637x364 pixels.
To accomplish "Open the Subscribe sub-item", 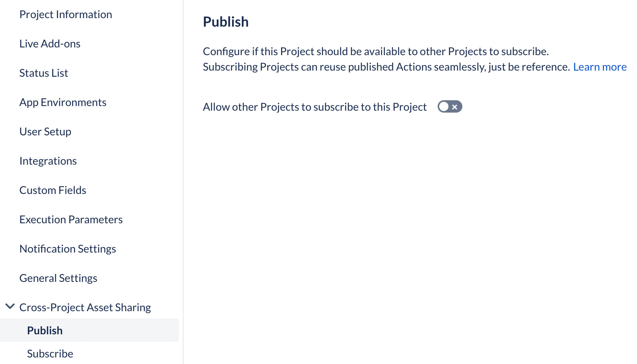I will coord(50,354).
